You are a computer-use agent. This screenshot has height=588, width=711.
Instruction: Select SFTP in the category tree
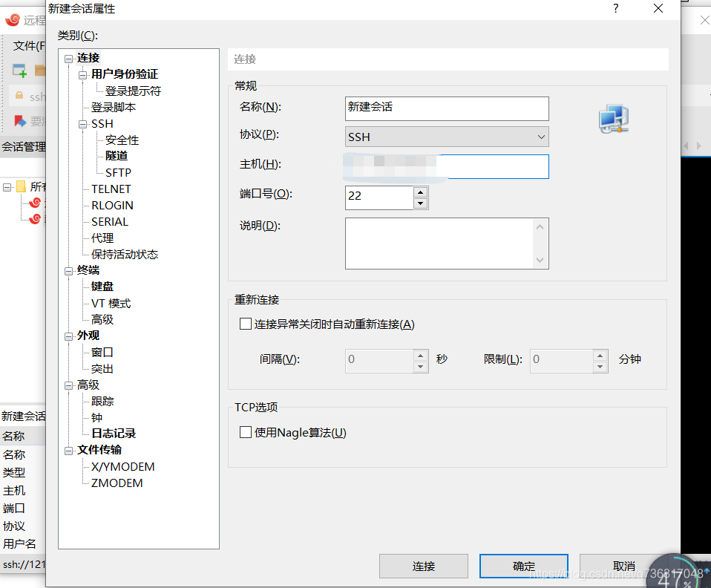(118, 172)
